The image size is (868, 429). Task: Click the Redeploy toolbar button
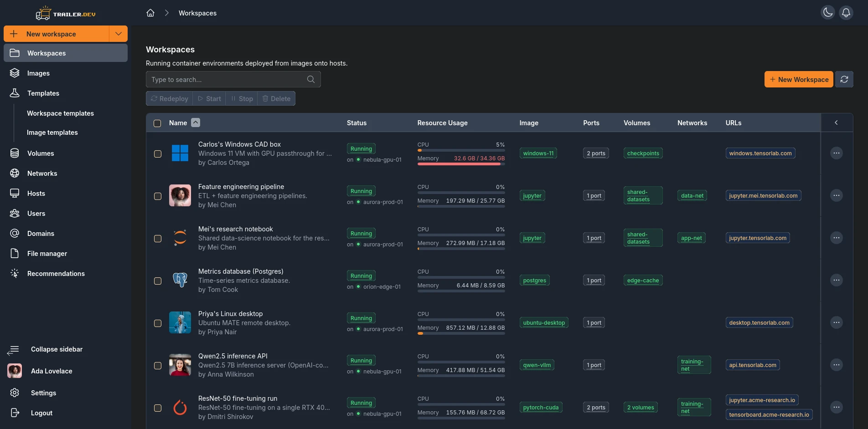[x=169, y=98]
